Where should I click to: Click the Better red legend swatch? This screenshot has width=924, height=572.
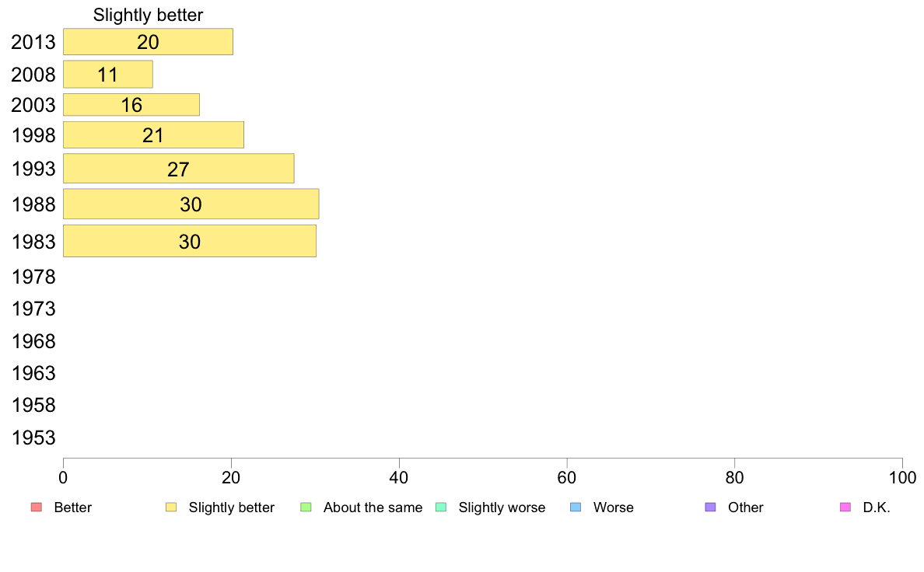(x=36, y=507)
